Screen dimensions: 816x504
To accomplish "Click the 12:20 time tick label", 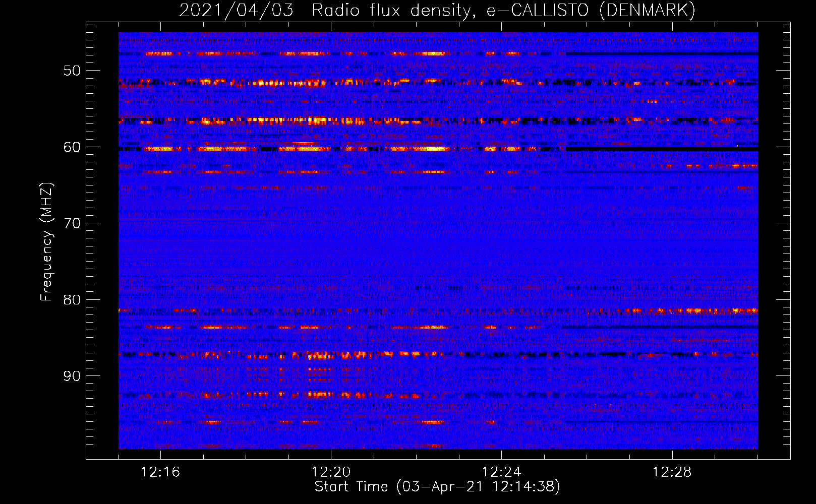I will coord(331,472).
